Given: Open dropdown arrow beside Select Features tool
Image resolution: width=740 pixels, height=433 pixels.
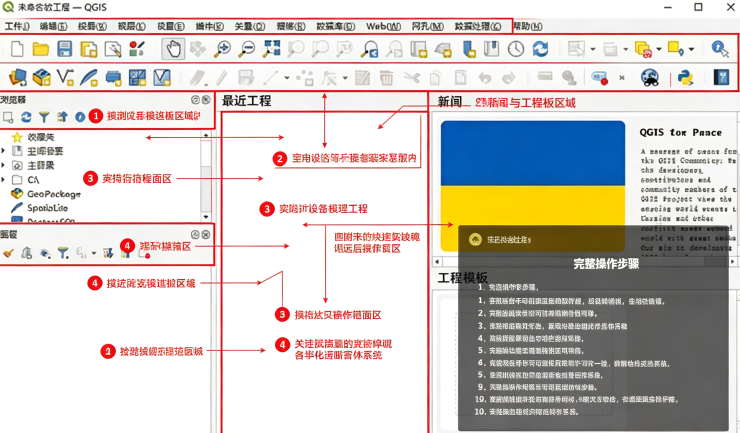Looking at the screenshot, I should (593, 49).
